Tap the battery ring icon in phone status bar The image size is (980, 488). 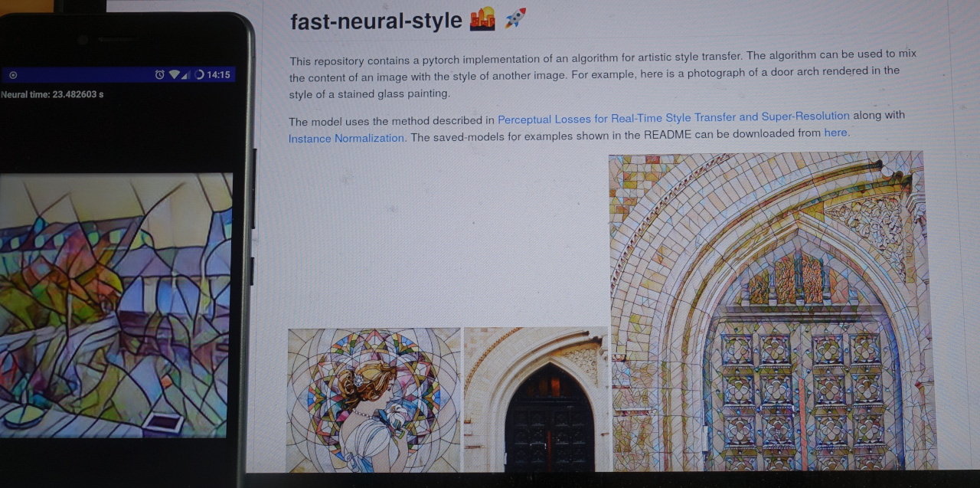point(199,75)
